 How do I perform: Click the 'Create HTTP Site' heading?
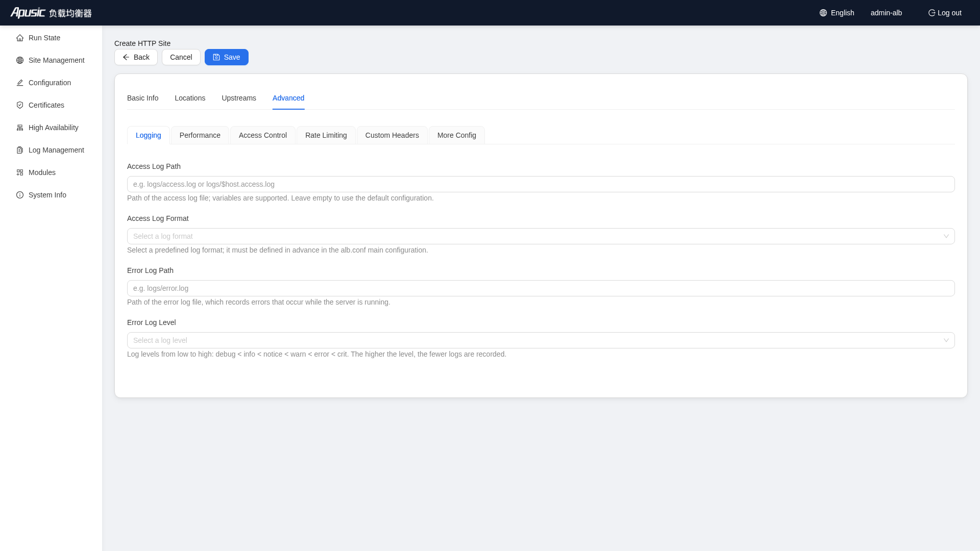tap(142, 43)
